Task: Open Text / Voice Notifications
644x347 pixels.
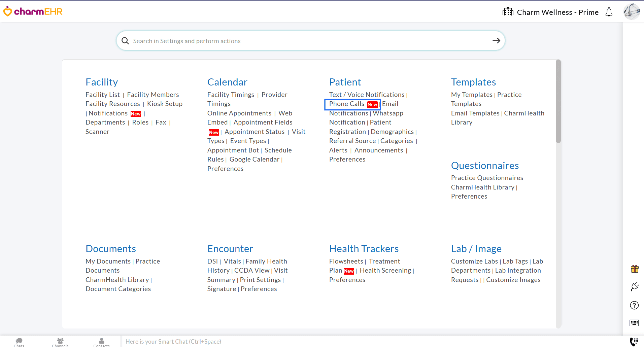Action: pyautogui.click(x=367, y=95)
